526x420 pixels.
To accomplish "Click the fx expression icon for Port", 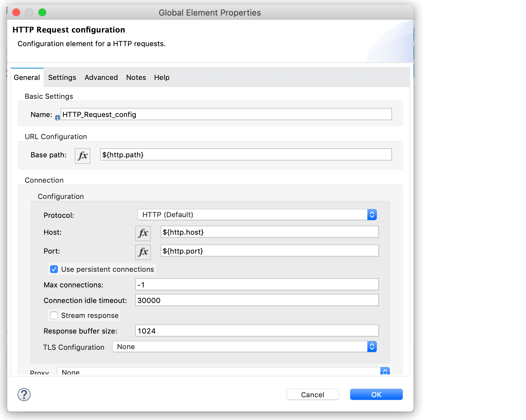I will click(143, 252).
